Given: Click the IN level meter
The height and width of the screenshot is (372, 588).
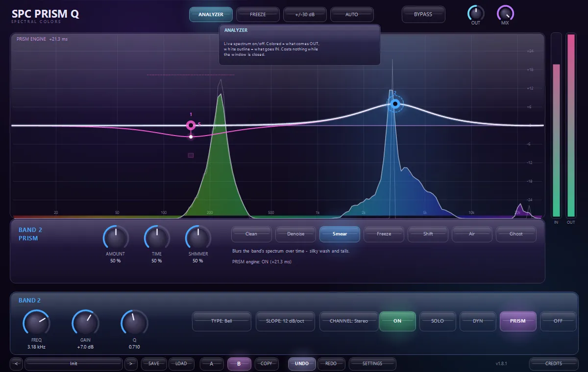Looking at the screenshot, I should pyautogui.click(x=556, y=125).
